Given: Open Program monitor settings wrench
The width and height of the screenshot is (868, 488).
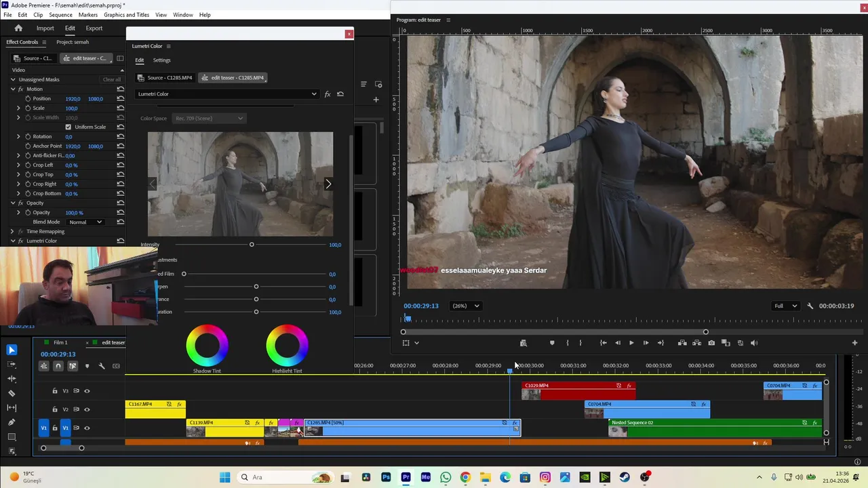Looking at the screenshot, I should click(x=810, y=306).
